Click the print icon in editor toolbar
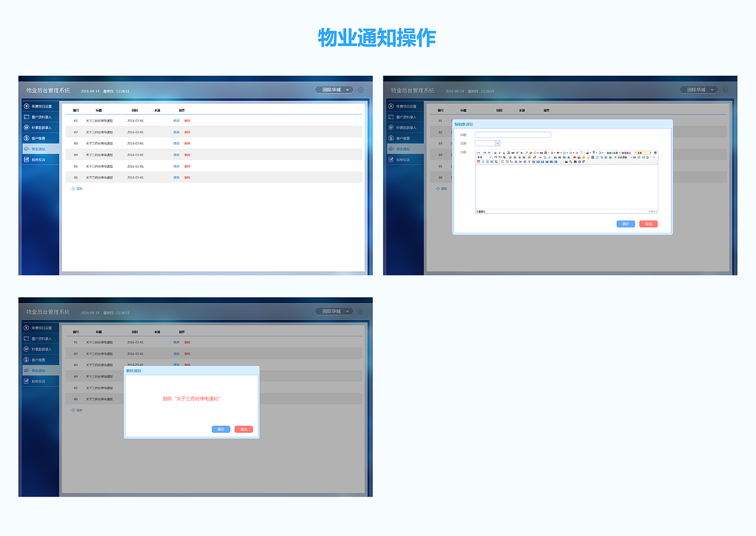756x536 pixels. point(566,162)
